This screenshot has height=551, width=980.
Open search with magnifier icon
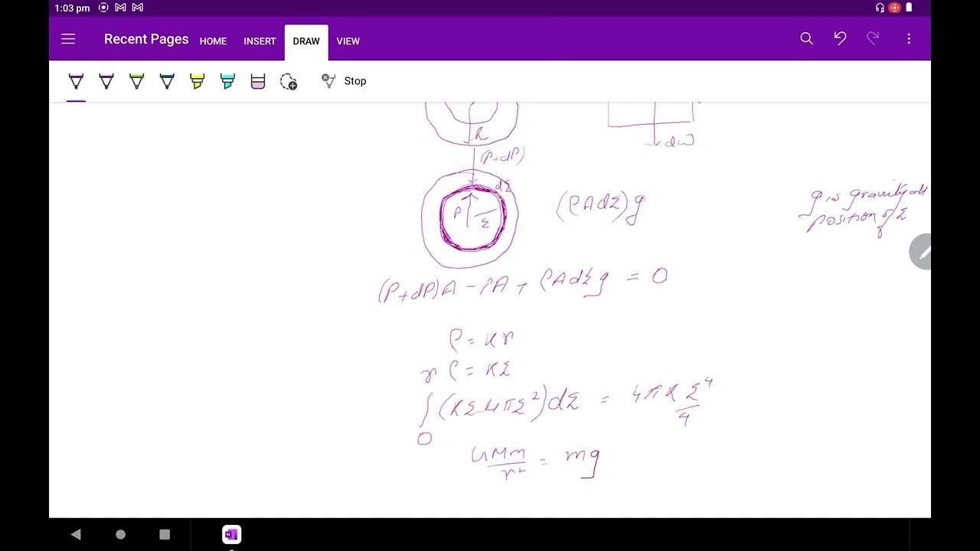coord(806,38)
